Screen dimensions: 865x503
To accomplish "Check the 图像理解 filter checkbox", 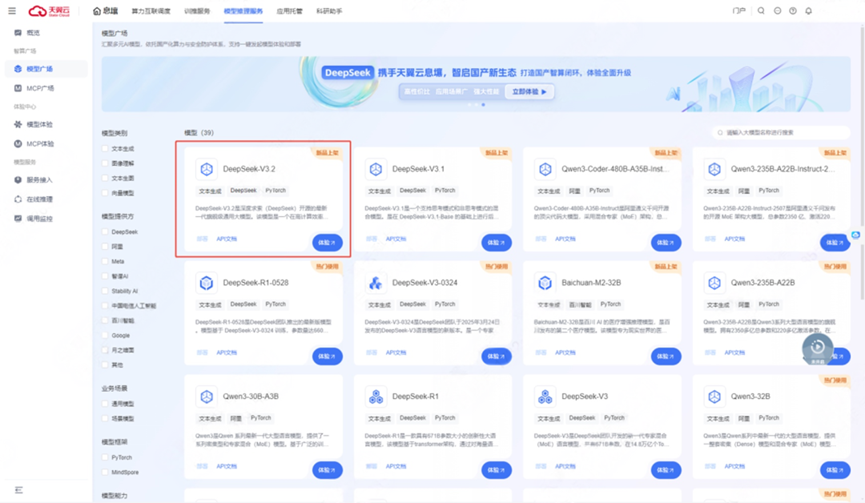I will (x=105, y=163).
